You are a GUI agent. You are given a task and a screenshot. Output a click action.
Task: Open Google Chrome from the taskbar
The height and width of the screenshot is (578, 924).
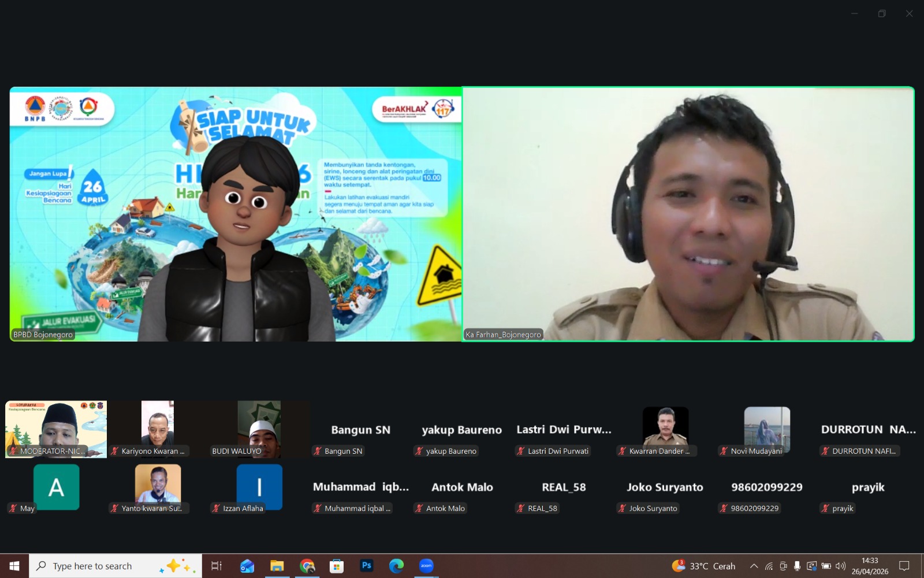tap(307, 566)
